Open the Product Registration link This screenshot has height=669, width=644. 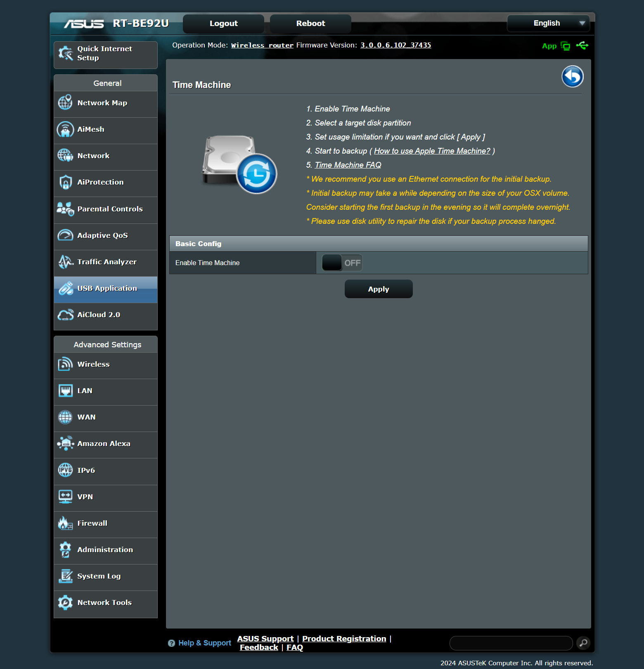coord(344,639)
